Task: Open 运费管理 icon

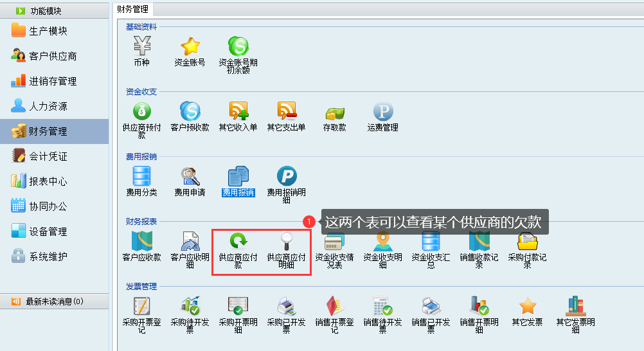Action: [382, 112]
